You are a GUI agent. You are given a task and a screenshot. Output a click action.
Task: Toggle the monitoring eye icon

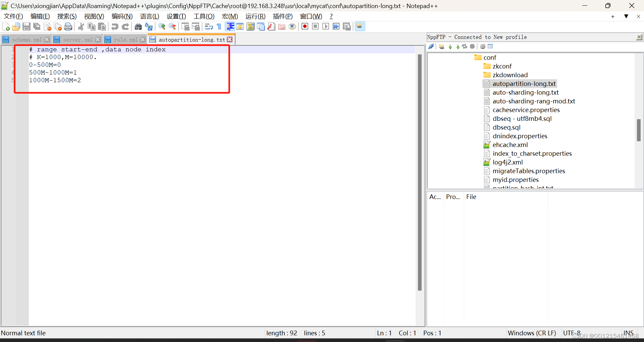292,27
